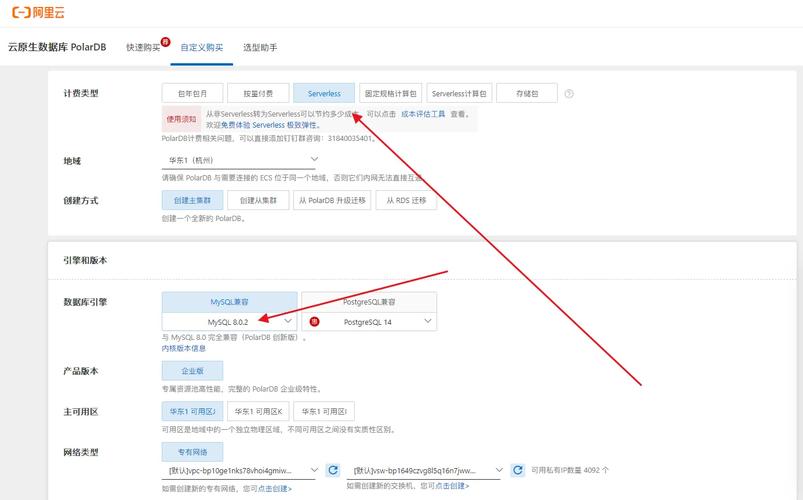The height and width of the screenshot is (500, 803).
Task: Click the Alibaba Cloud logo
Action: pos(38,13)
